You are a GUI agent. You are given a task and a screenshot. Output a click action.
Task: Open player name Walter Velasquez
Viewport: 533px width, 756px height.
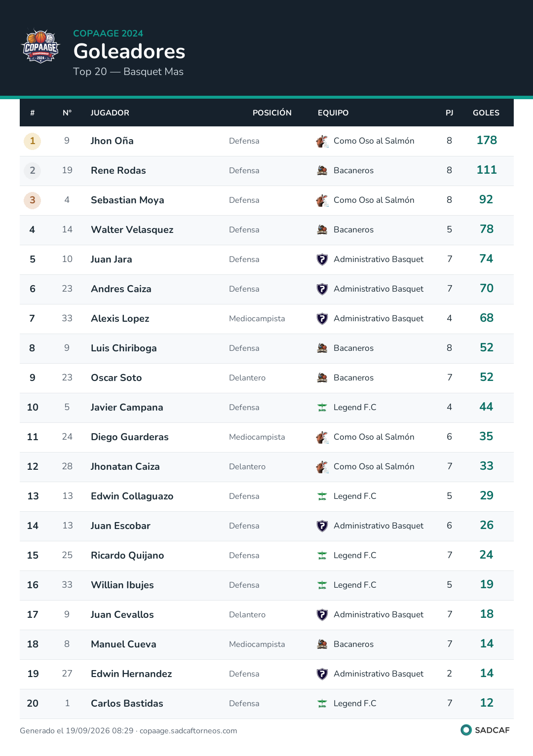click(132, 230)
